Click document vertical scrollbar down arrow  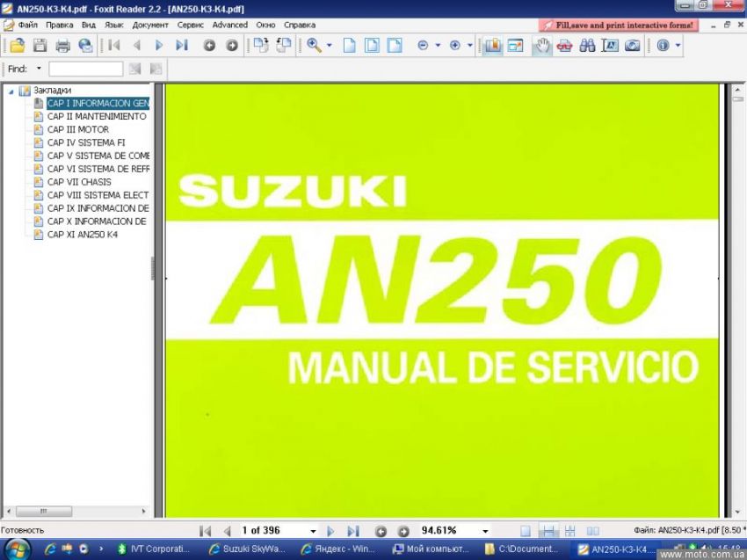pyautogui.click(x=737, y=513)
